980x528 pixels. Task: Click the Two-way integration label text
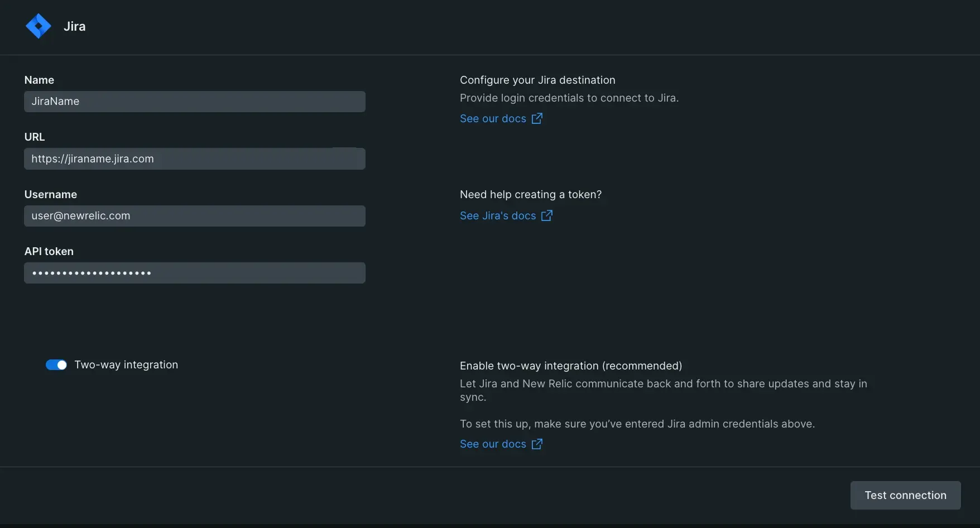point(126,364)
